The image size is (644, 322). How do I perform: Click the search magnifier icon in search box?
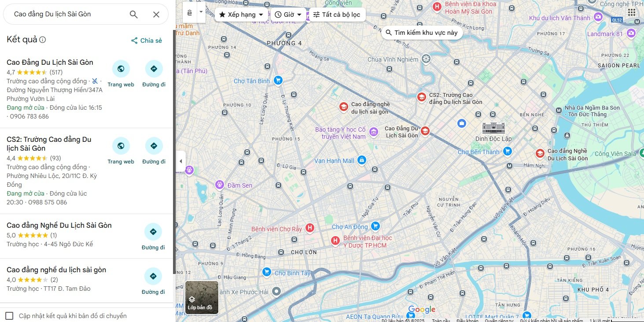click(x=134, y=14)
